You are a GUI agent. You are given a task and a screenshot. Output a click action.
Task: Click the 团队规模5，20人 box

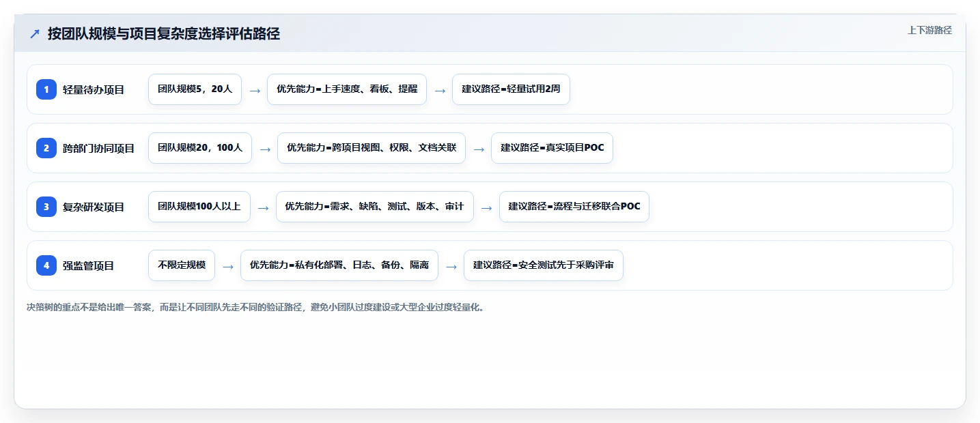coord(195,89)
